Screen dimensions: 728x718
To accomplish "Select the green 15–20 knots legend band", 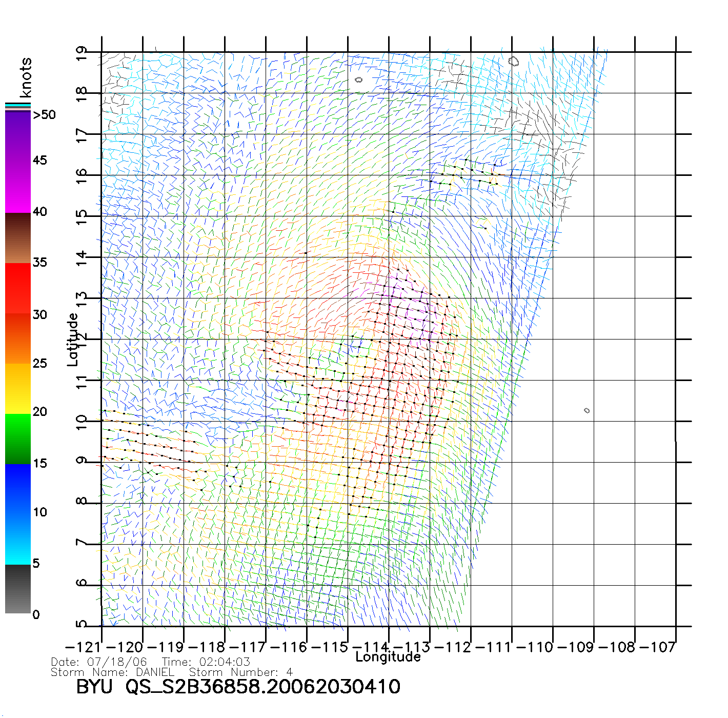I will click(18, 438).
